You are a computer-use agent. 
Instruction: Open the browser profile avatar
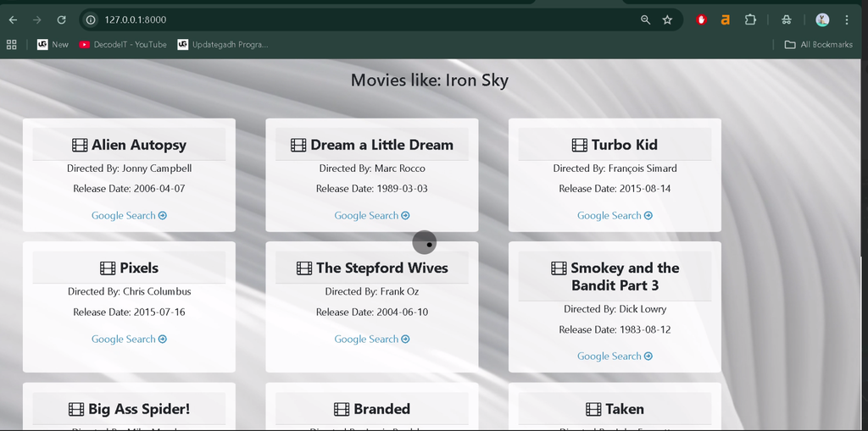click(822, 20)
